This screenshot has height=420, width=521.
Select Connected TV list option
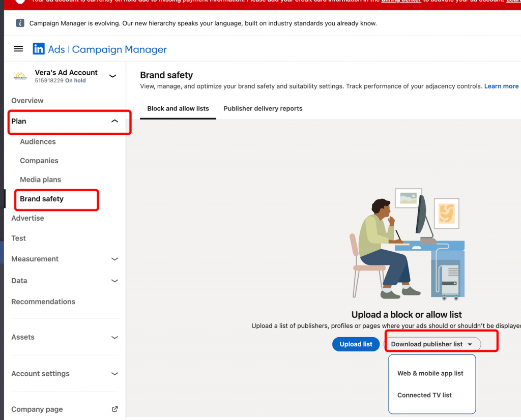click(x=424, y=395)
